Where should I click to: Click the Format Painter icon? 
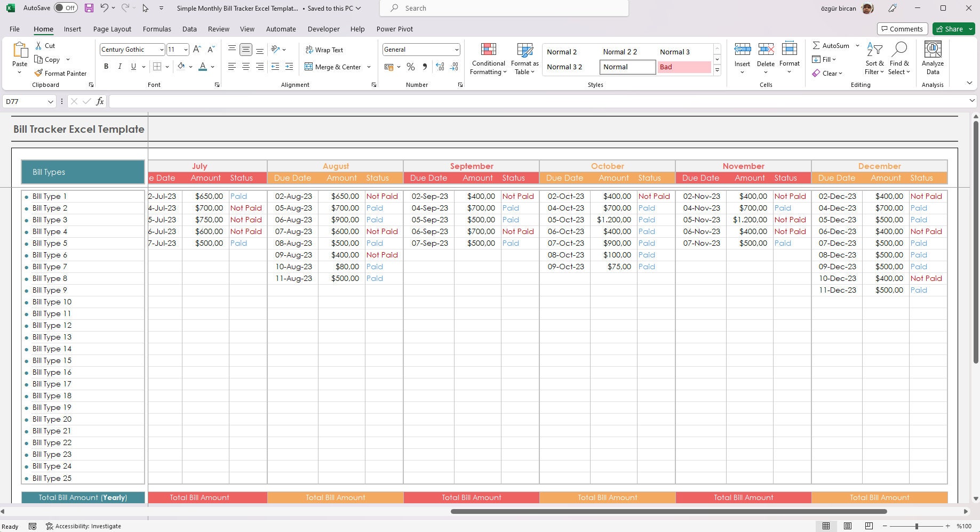[38, 73]
